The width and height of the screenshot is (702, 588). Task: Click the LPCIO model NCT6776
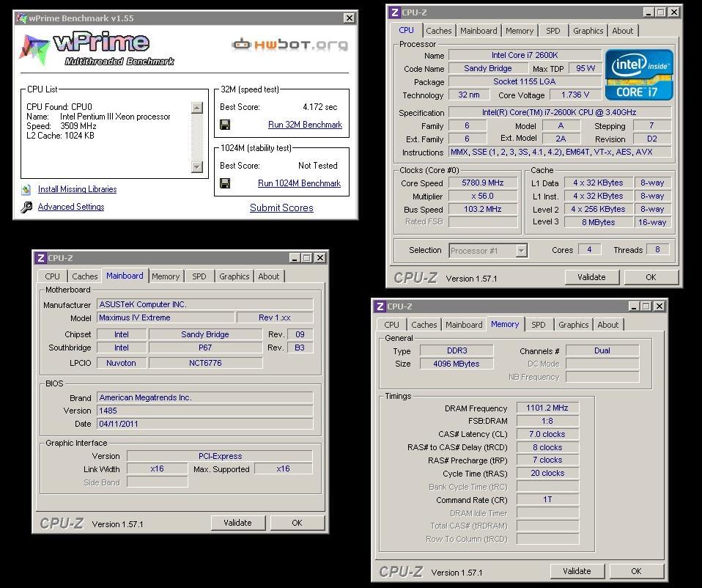coord(205,363)
